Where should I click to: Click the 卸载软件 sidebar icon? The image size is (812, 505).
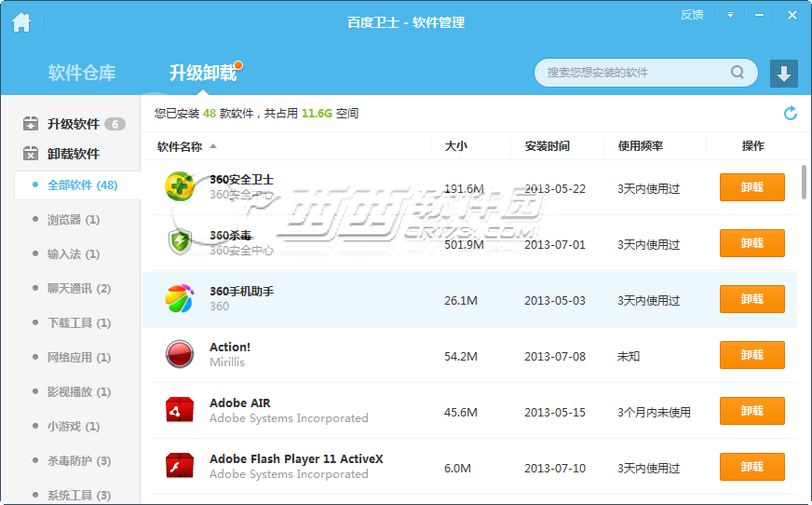click(x=31, y=154)
